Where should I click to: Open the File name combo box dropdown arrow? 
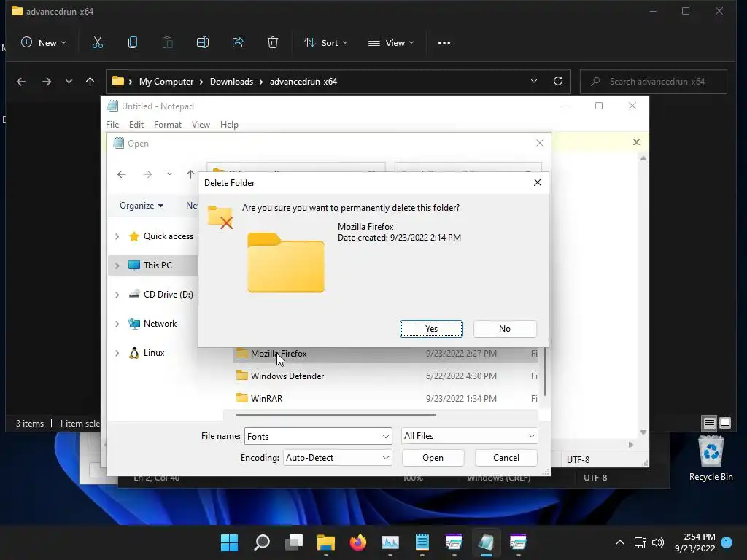pyautogui.click(x=385, y=436)
